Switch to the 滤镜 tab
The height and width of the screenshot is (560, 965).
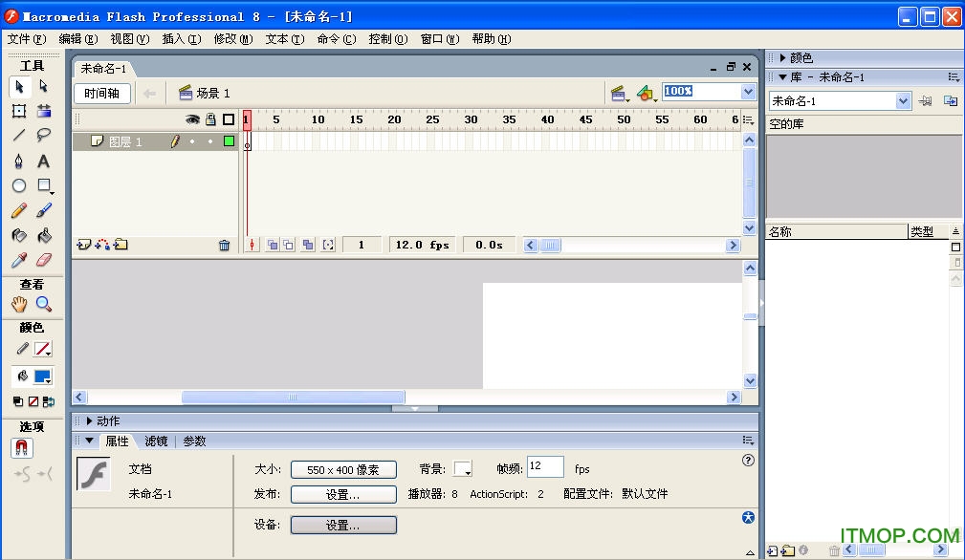pos(156,441)
